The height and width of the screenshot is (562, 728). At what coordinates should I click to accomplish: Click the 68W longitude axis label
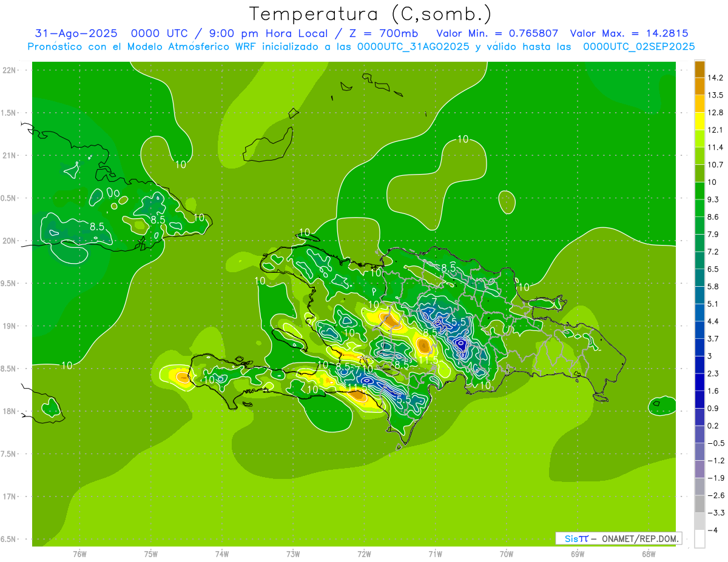pos(649,554)
